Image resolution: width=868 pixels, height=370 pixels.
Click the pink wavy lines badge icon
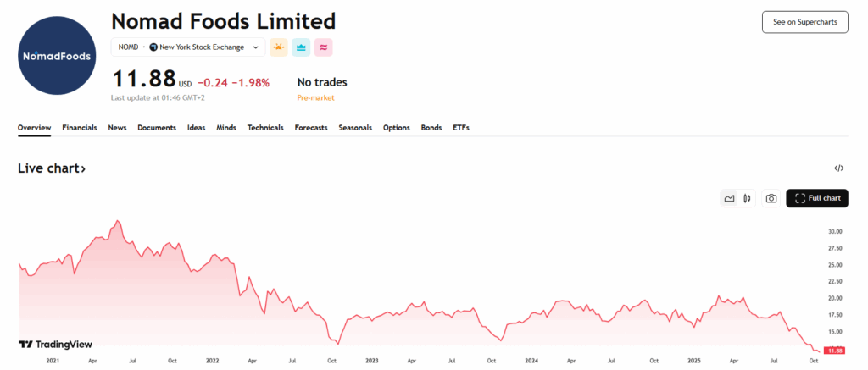323,47
